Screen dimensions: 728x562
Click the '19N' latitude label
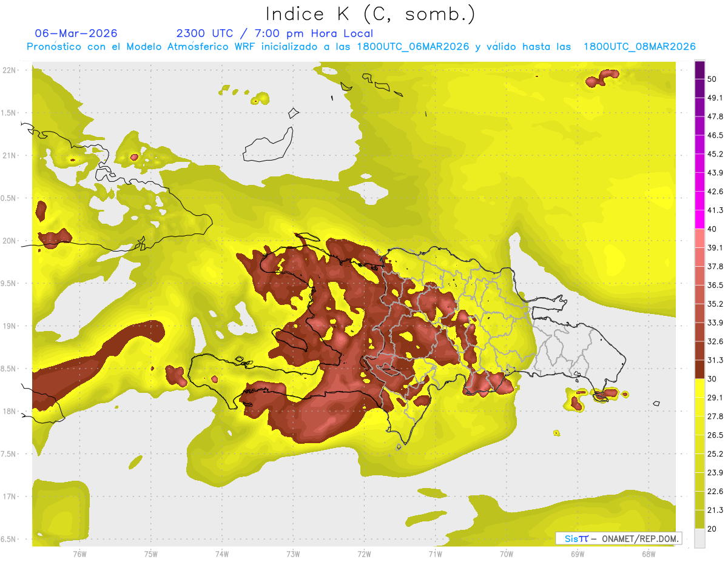[x=10, y=326]
